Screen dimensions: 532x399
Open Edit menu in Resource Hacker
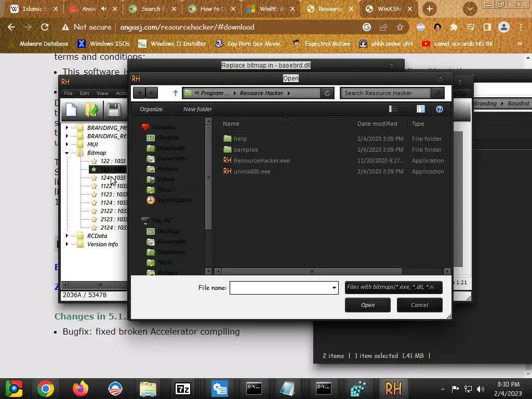pos(85,94)
